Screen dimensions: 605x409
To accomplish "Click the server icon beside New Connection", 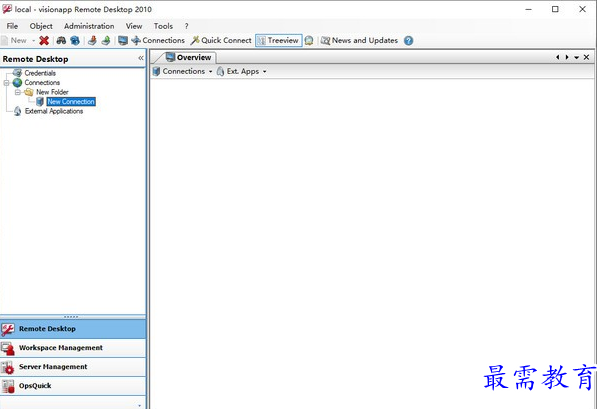I will pos(40,101).
